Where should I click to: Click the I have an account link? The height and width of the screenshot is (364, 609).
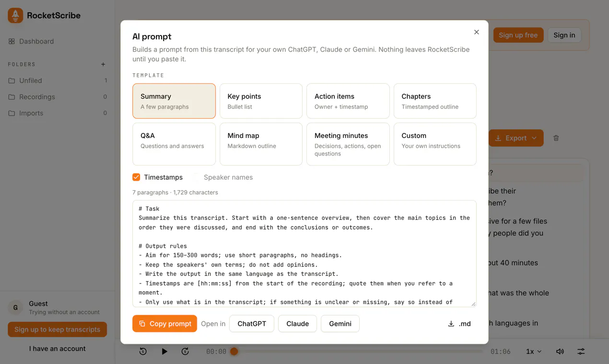(57, 349)
